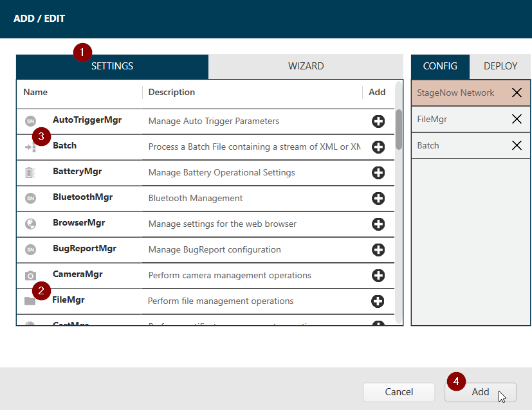Add BrowserMgr via its plus icon

(x=378, y=223)
